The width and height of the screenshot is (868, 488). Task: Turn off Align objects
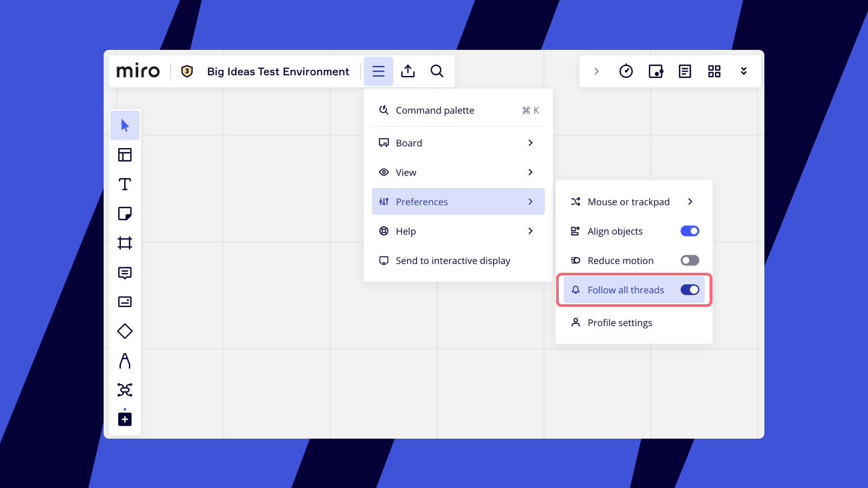point(690,231)
